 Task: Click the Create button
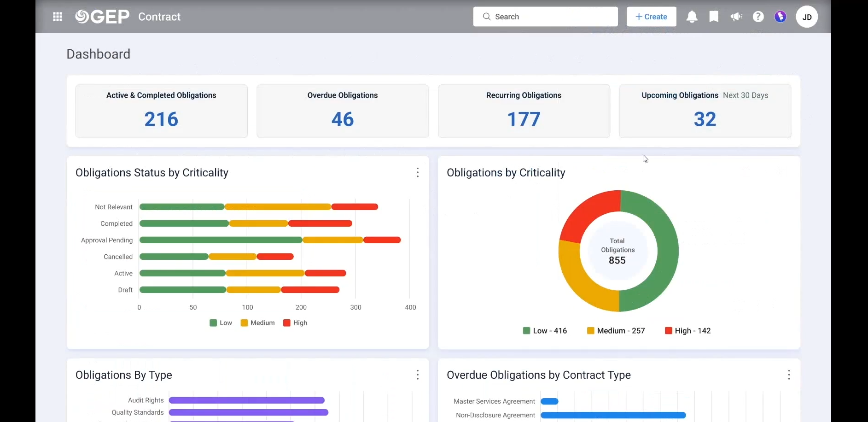651,17
